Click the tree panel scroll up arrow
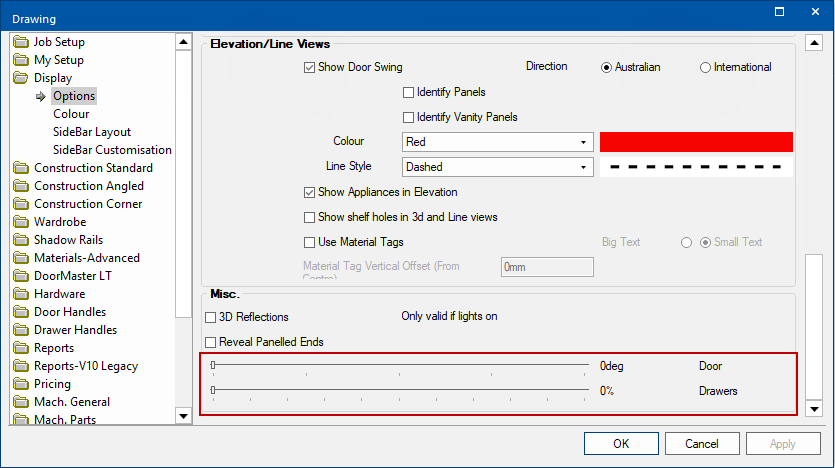This screenshot has width=835, height=468. point(183,42)
